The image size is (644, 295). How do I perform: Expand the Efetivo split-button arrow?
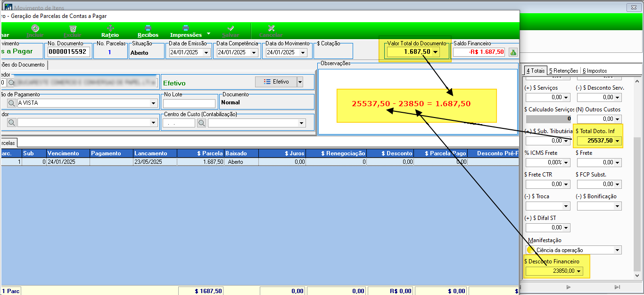pyautogui.click(x=300, y=82)
